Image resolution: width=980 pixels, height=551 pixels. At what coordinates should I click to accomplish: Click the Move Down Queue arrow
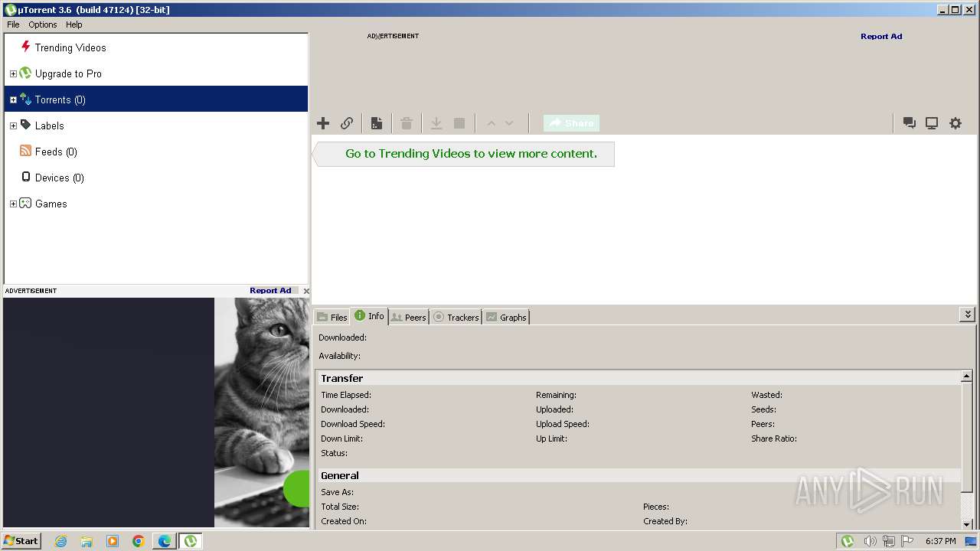coord(509,123)
